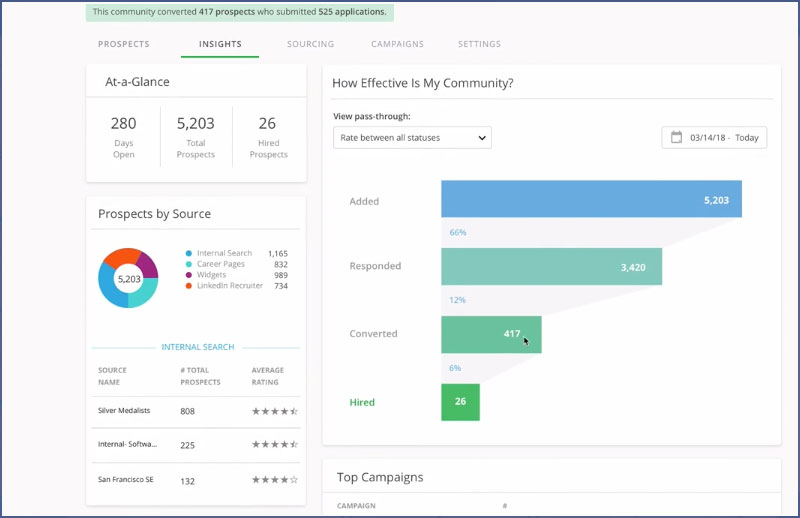Switch to the Prospects tab
This screenshot has height=518, width=800.
(124, 44)
